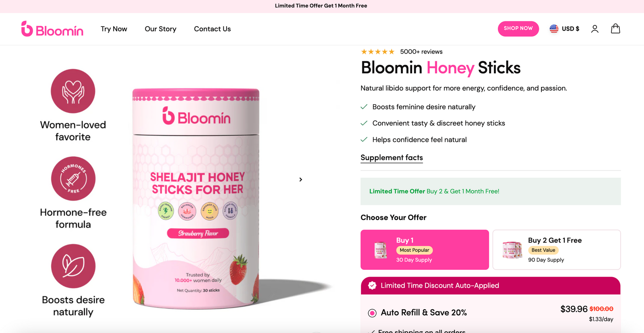Open the Try Now menu item
The height and width of the screenshot is (333, 644).
click(x=114, y=29)
